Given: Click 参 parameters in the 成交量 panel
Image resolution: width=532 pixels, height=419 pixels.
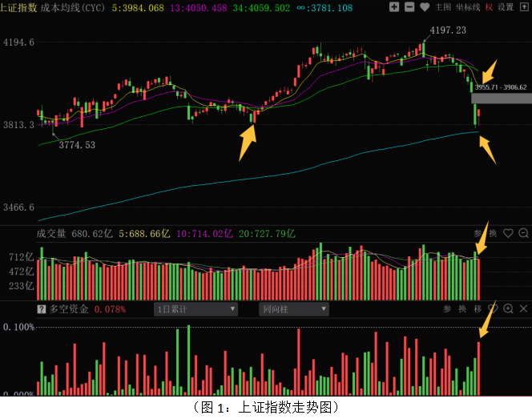Looking at the screenshot, I should click(x=479, y=233).
